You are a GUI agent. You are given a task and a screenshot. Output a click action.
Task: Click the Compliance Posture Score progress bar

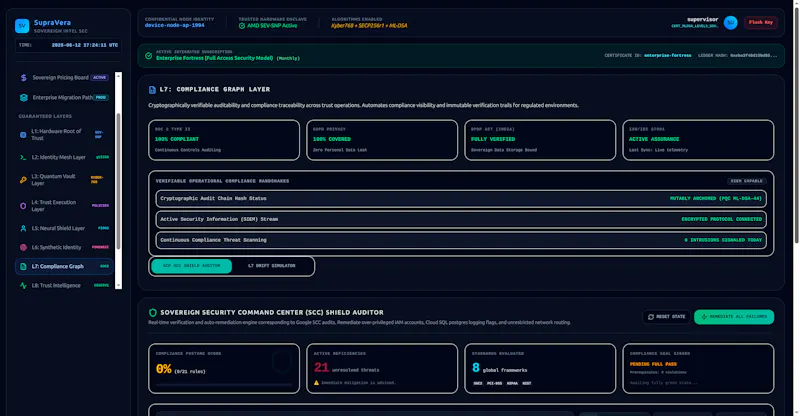coord(224,384)
